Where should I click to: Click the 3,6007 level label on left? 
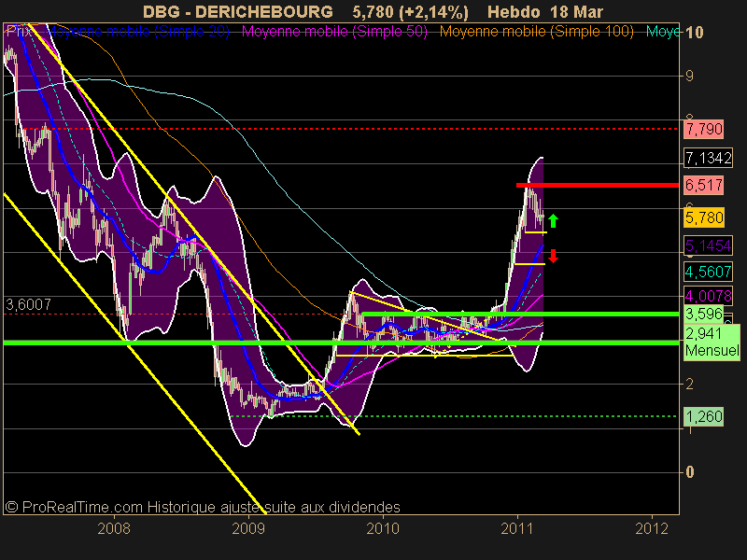pos(28,305)
